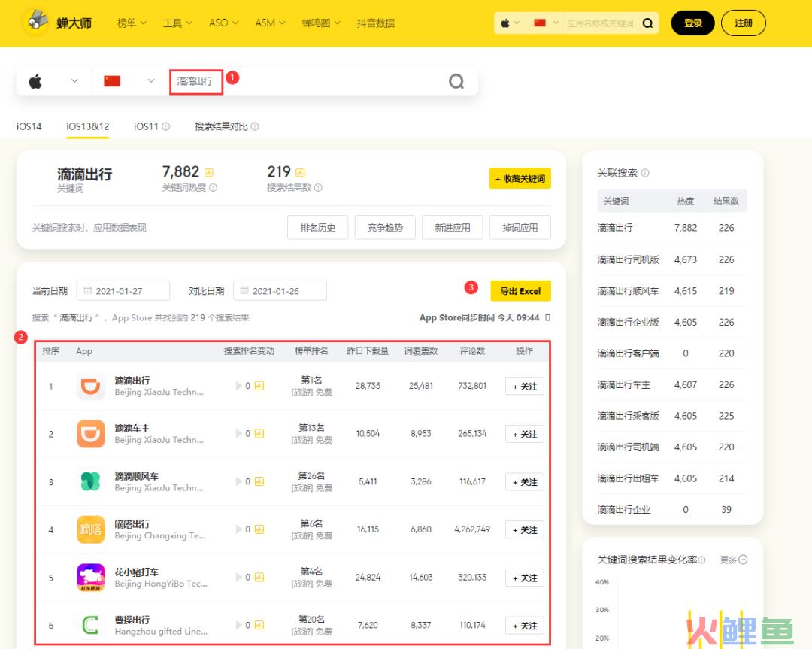The height and width of the screenshot is (649, 812).
Task: Click the 更多 icon in 变化率 panel
Action: (x=743, y=560)
